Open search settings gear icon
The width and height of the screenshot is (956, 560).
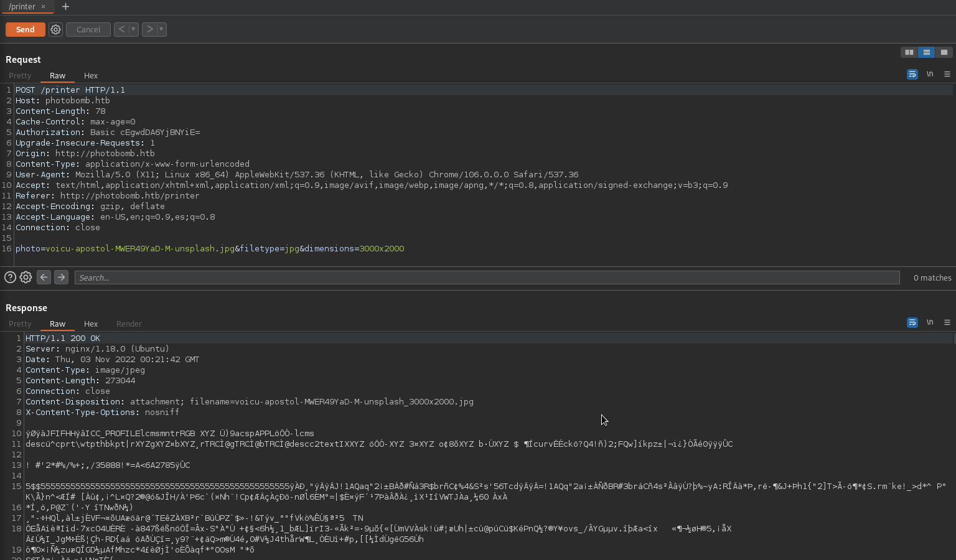point(26,278)
